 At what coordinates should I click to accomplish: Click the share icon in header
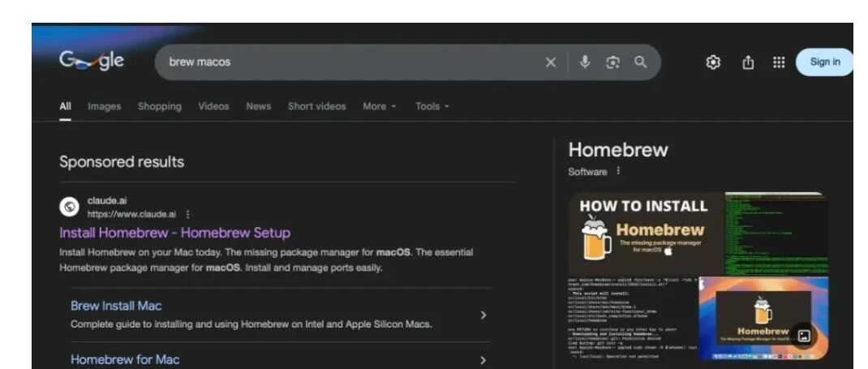tap(748, 62)
